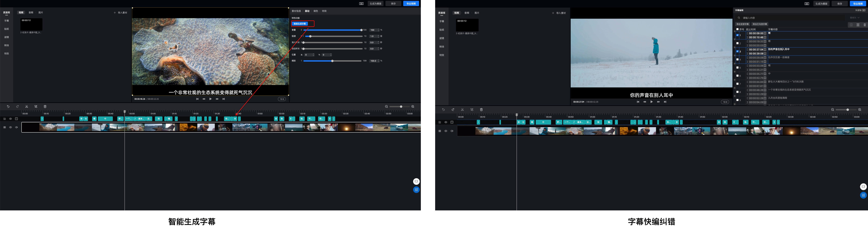Click the 缩放 slider handle
868x227 pixels.
coord(332,61)
